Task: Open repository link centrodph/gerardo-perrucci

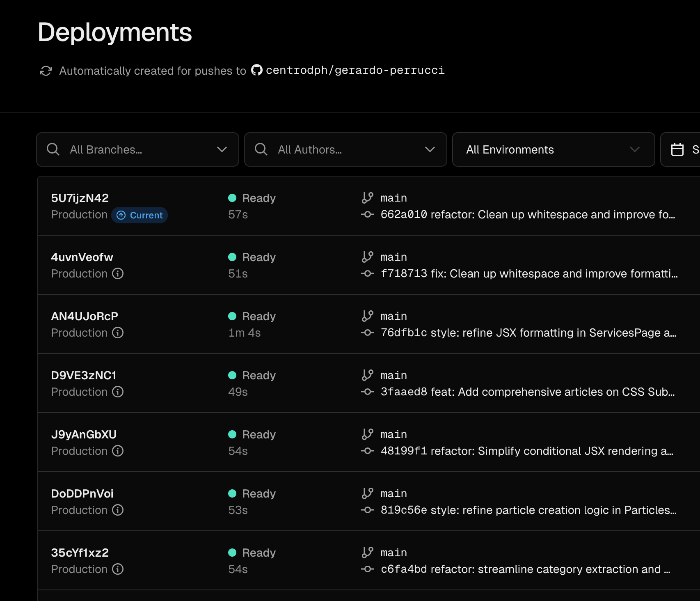Action: 355,70
